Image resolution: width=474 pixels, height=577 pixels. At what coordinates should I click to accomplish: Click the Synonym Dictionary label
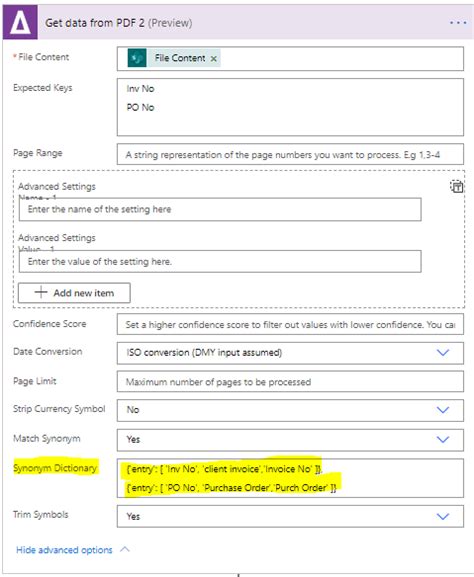click(x=55, y=468)
